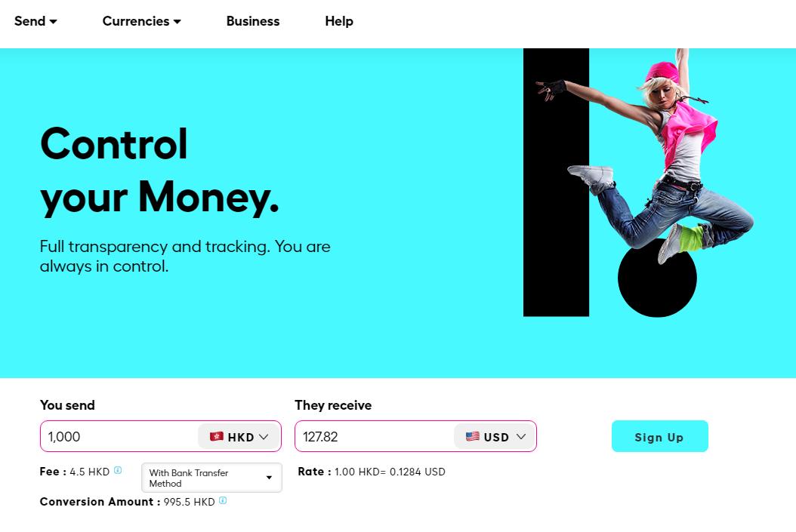Click the caret arrow beside Send

pos(54,22)
